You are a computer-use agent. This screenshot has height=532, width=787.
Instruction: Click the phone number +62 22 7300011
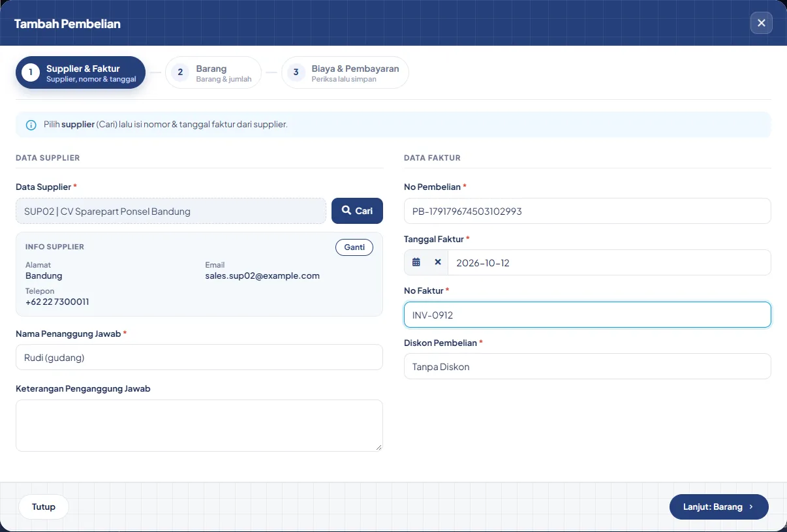(x=57, y=302)
